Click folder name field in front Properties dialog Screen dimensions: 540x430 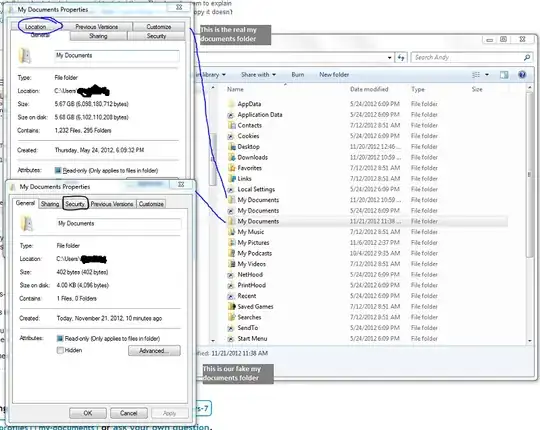pyautogui.click(x=119, y=224)
